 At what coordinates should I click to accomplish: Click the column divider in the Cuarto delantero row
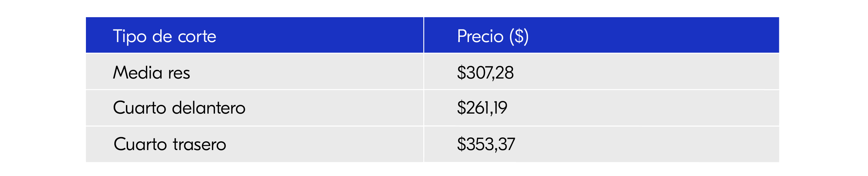[x=424, y=108]
